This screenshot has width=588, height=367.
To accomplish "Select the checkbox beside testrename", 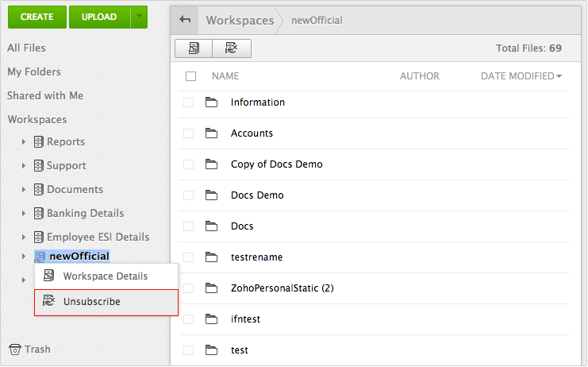I will point(188,257).
